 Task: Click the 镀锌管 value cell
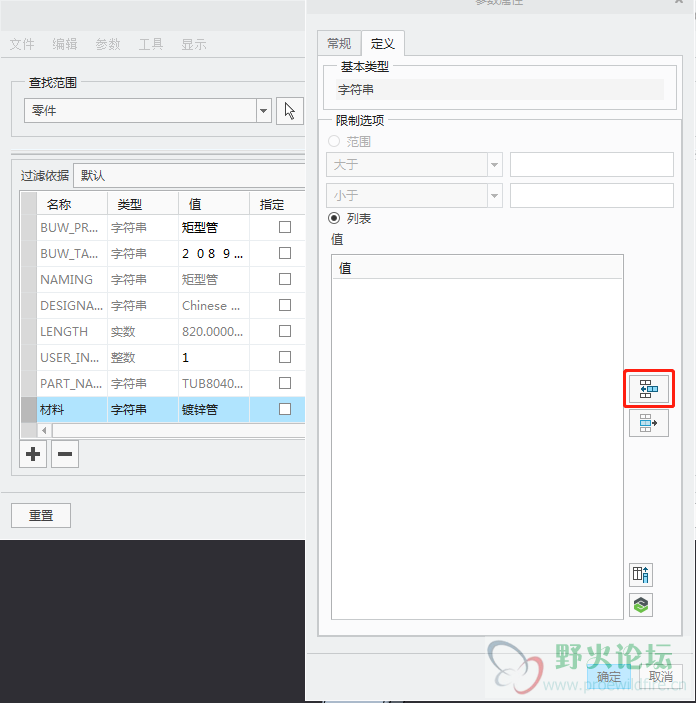[x=213, y=409]
